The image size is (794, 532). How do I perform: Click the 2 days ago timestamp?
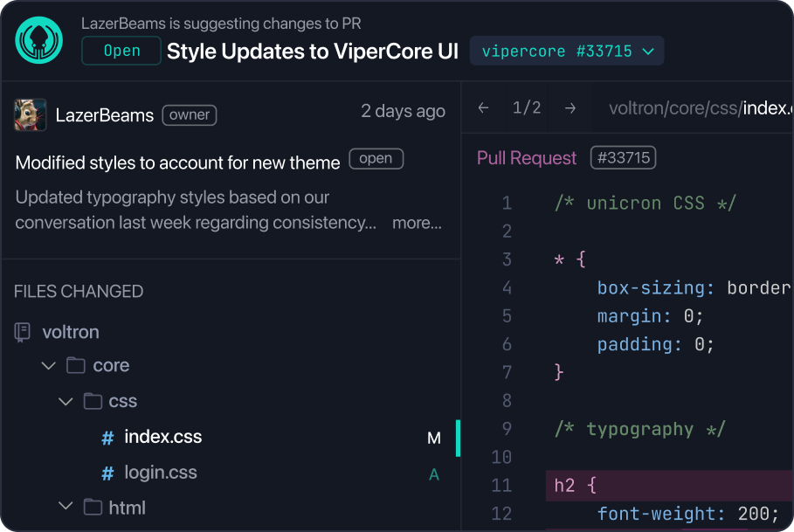click(403, 111)
